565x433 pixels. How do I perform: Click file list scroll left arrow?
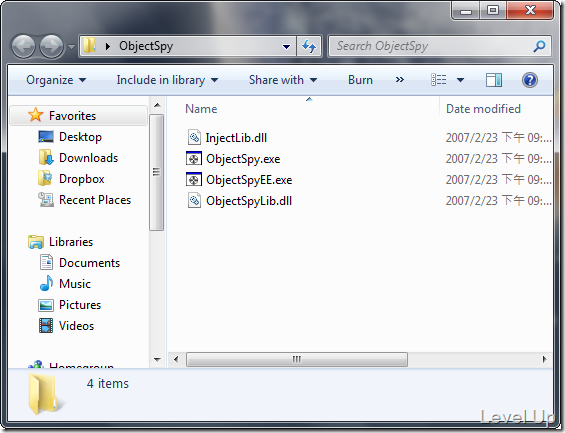176,360
